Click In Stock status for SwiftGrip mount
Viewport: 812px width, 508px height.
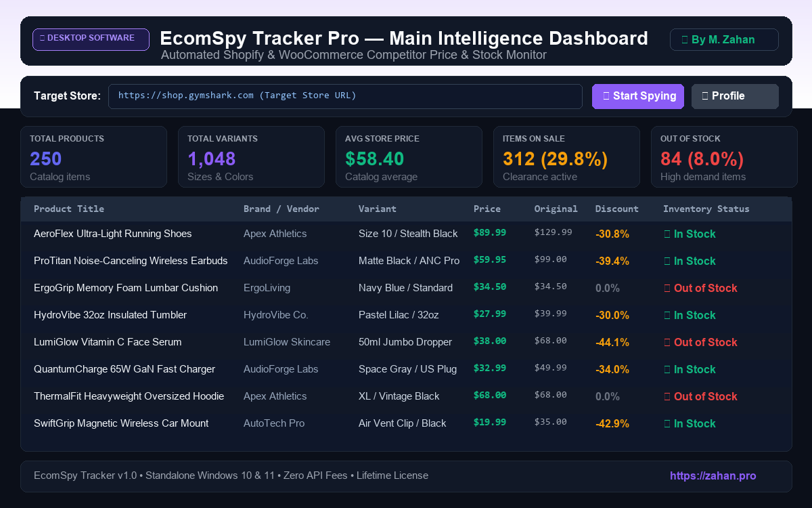click(690, 423)
